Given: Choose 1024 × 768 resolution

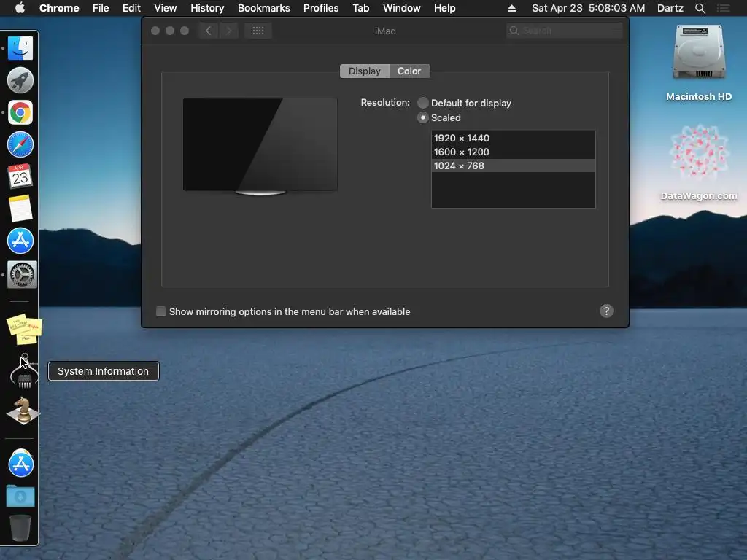Looking at the screenshot, I should 513,166.
